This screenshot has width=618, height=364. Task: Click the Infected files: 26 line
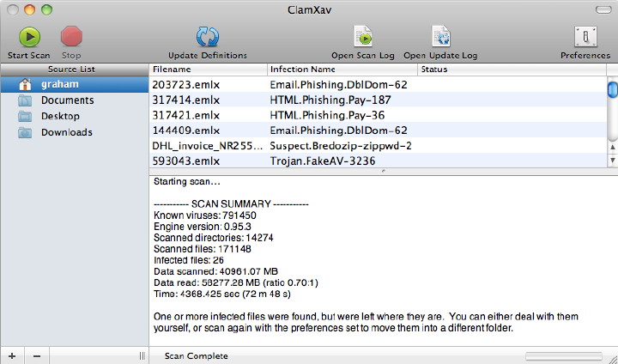(188, 260)
